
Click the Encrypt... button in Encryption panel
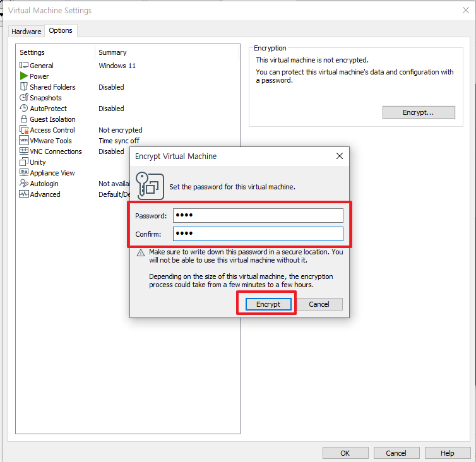pos(419,112)
